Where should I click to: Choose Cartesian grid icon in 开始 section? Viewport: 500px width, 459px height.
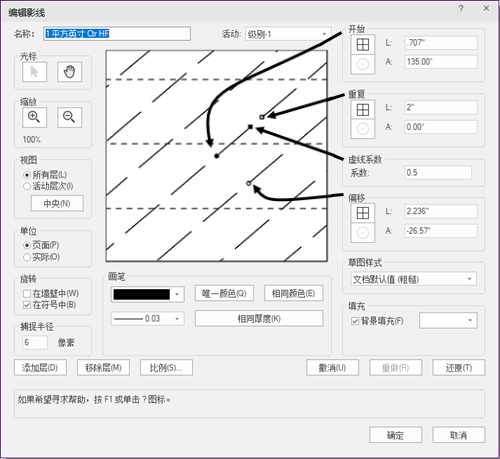point(363,44)
